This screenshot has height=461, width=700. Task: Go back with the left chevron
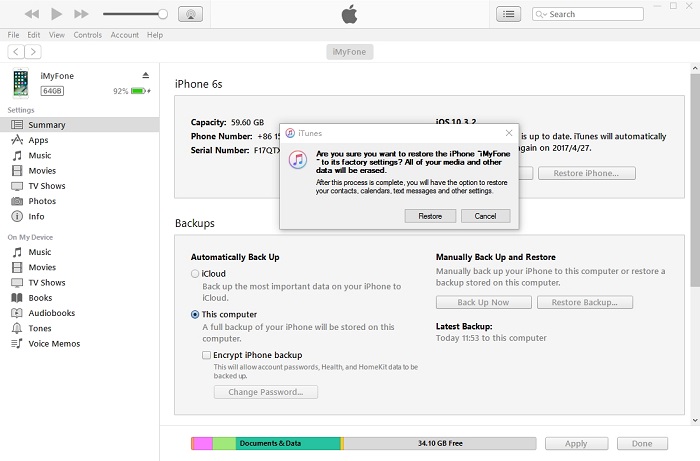(x=16, y=52)
